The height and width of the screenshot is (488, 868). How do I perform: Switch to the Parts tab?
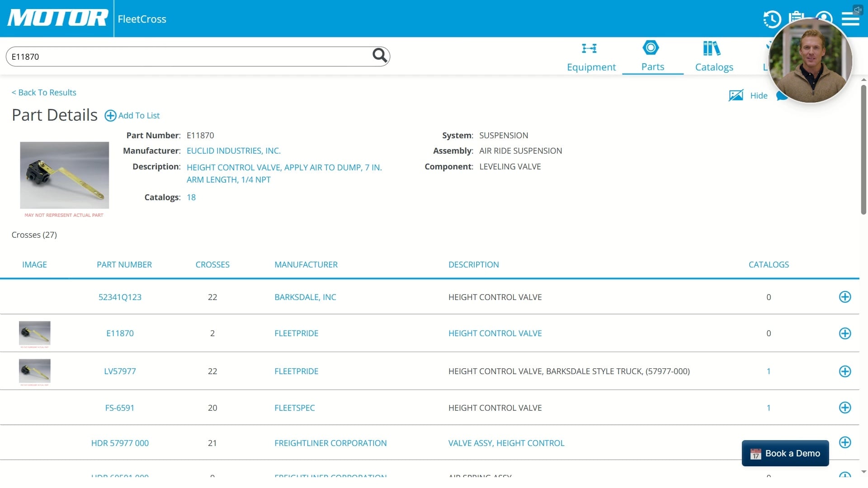tap(653, 57)
